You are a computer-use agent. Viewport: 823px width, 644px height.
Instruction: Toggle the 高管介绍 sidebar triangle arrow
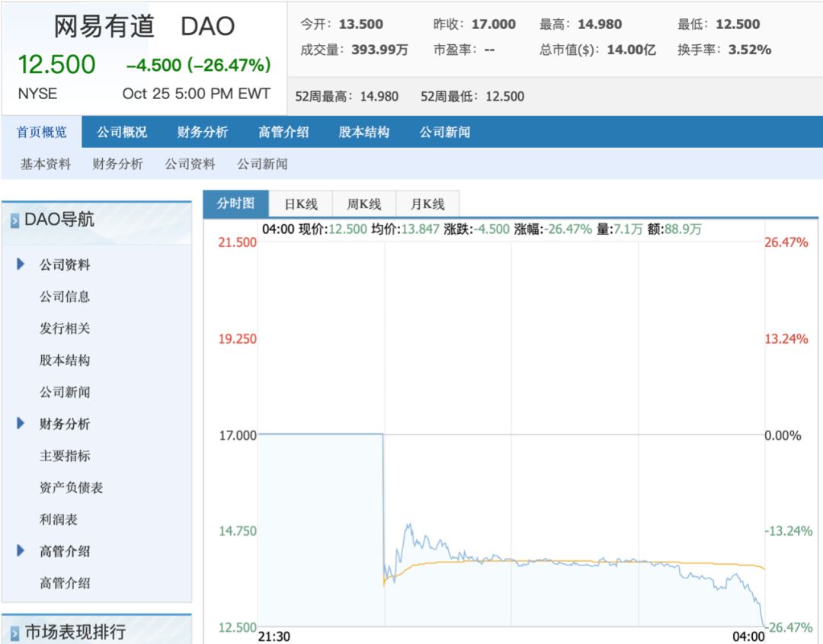(21, 550)
